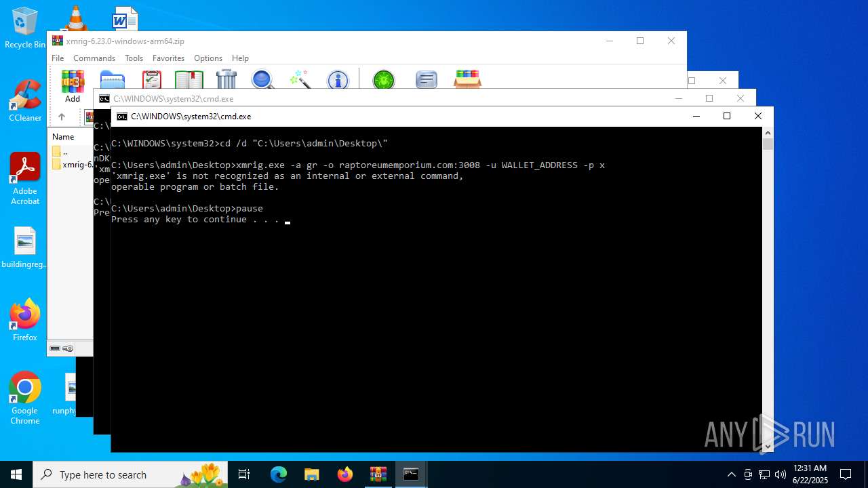Go up one folder in WinRAR
Image resolution: width=868 pixels, height=488 pixels.
pos(61,117)
